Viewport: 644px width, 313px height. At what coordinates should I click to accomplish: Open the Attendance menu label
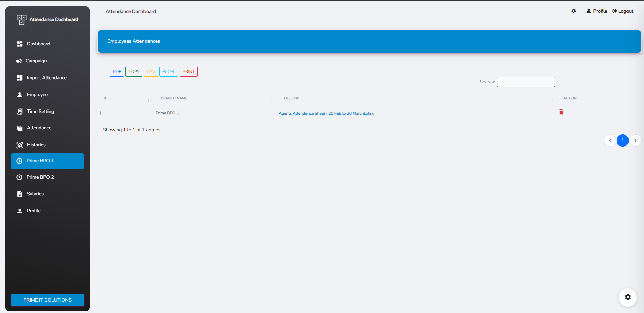click(39, 128)
